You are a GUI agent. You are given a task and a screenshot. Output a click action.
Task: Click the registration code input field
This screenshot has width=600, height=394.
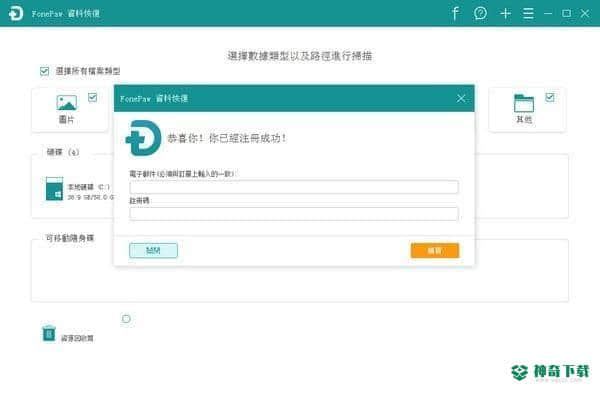click(294, 213)
